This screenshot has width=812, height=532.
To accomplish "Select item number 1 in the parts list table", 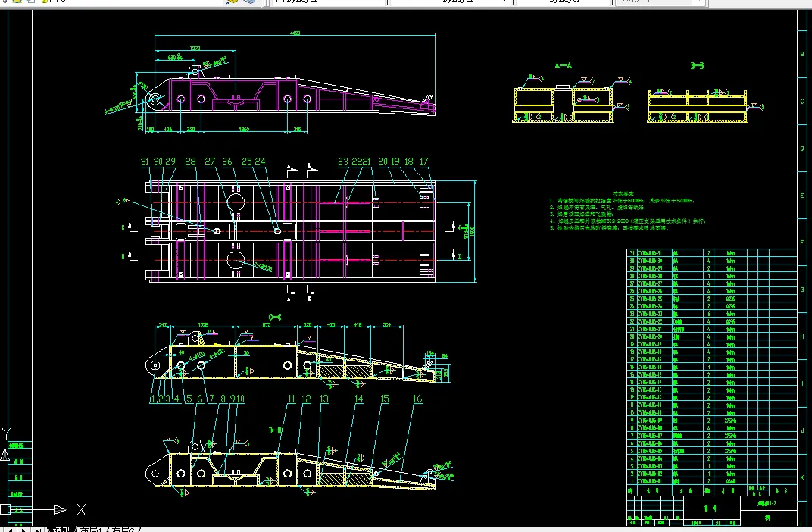I will [x=631, y=481].
